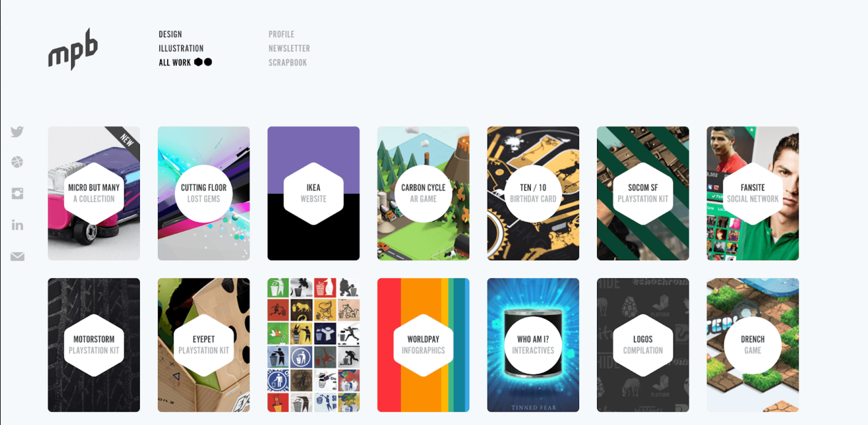Viewport: 868px width, 425px height.
Task: Click the mpb logo
Action: (x=73, y=49)
